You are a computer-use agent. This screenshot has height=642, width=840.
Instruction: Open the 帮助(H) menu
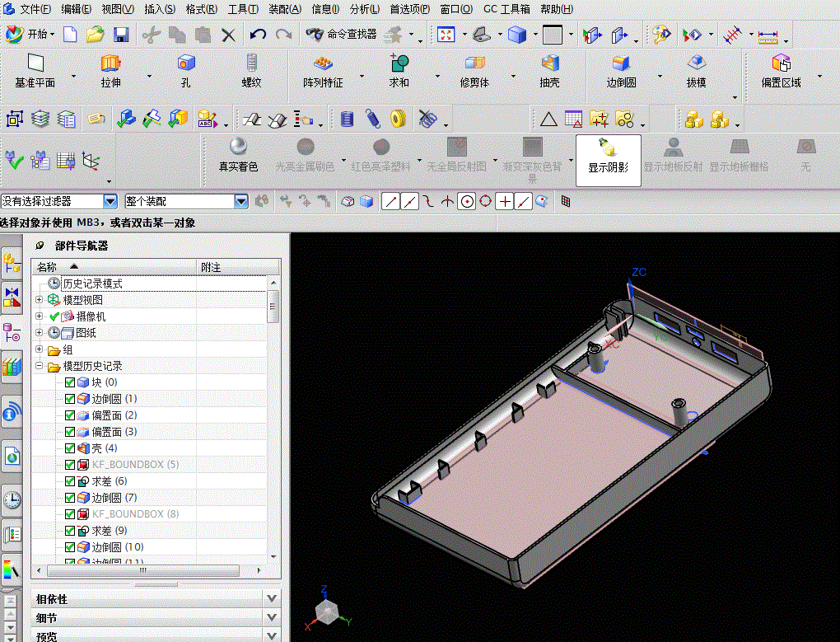(557, 9)
